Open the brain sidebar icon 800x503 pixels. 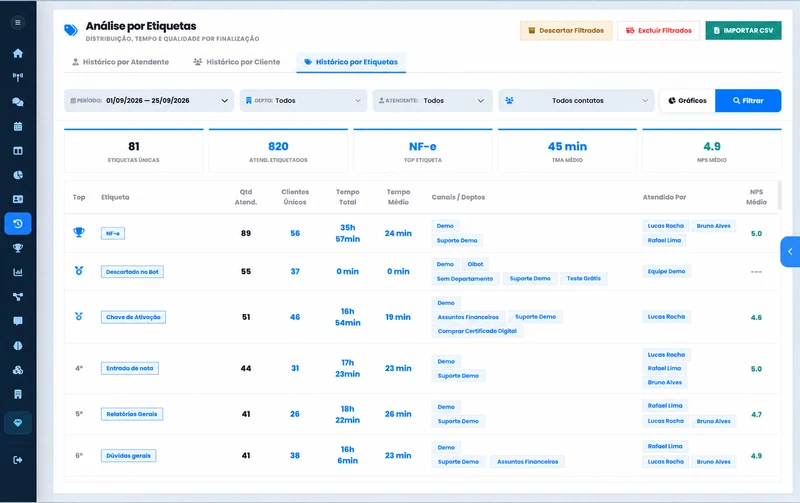pyautogui.click(x=18, y=345)
